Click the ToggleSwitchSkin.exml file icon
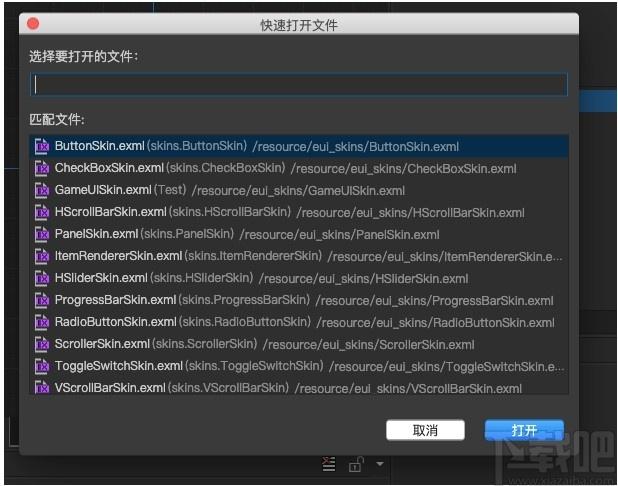The image size is (618, 486). 42,367
